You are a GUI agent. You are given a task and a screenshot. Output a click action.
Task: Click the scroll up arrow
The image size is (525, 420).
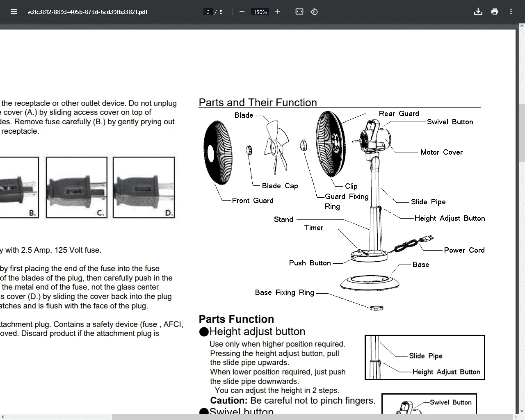click(522, 26)
